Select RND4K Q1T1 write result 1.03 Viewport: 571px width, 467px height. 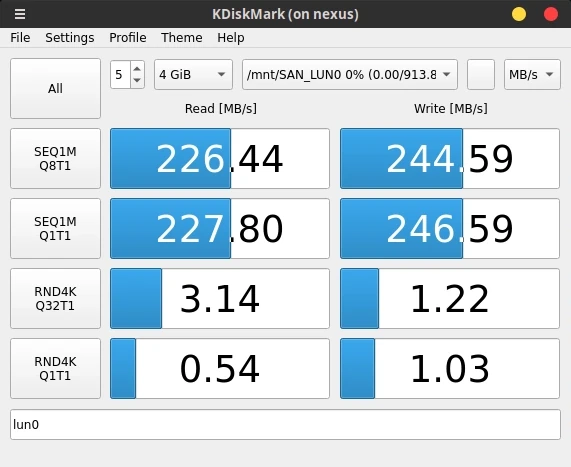450,368
